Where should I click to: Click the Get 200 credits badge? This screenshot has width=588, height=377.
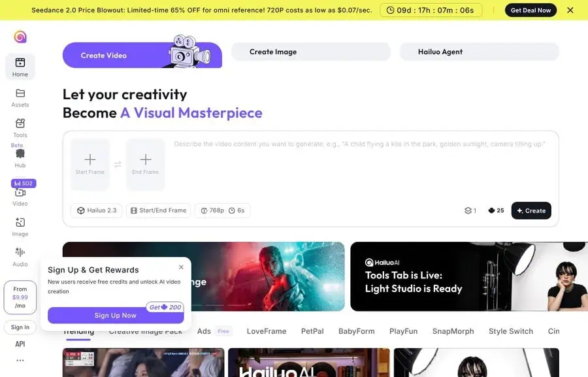165,307
